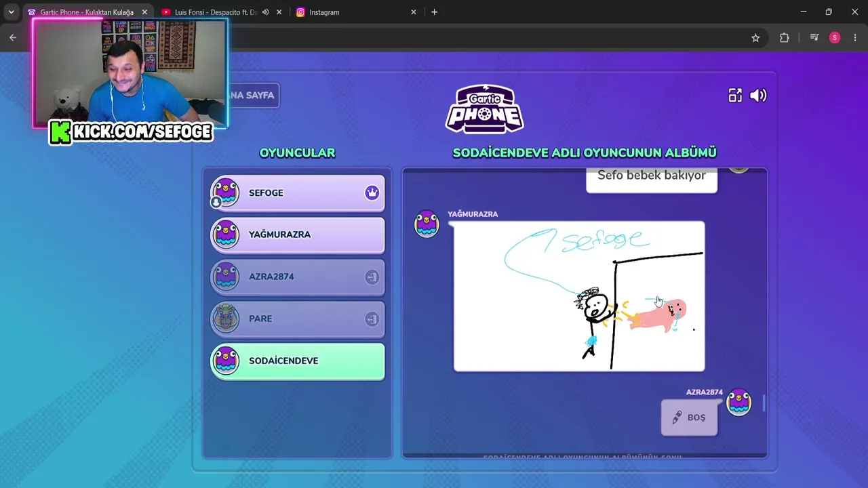Minimize the browser window
Viewport: 868px width, 488px height.
click(804, 12)
